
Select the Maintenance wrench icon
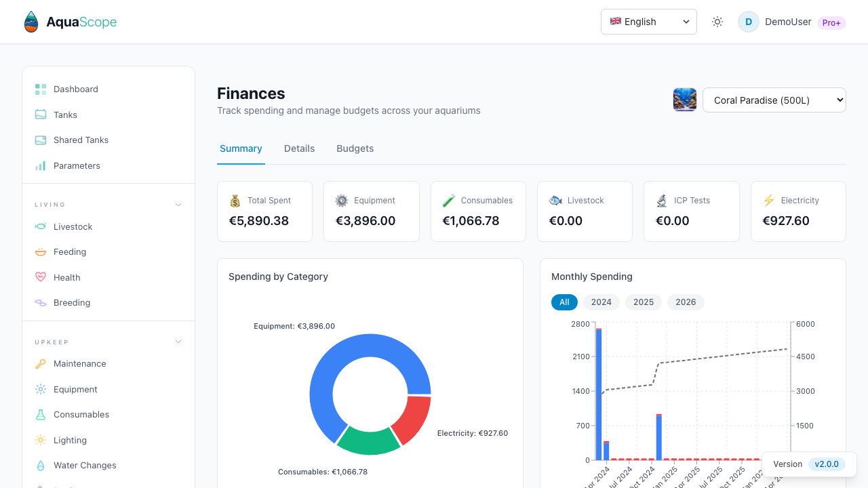point(41,364)
